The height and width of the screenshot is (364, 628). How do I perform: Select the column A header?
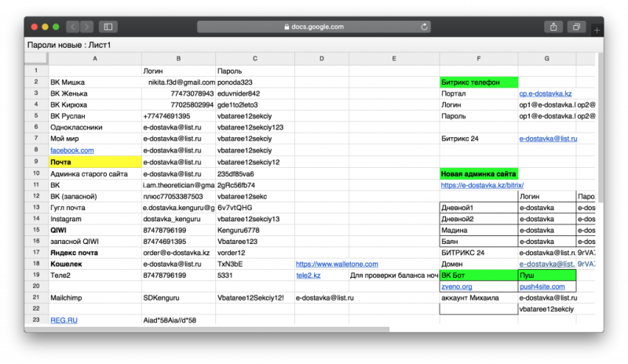(95, 59)
